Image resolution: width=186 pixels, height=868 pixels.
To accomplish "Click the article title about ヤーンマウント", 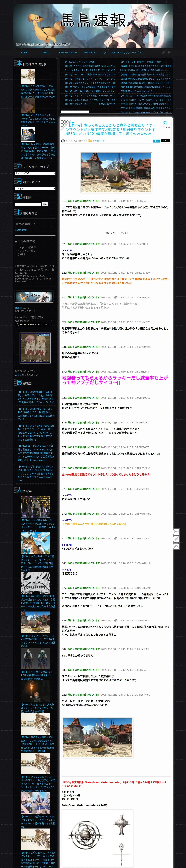I will (x=111, y=129).
